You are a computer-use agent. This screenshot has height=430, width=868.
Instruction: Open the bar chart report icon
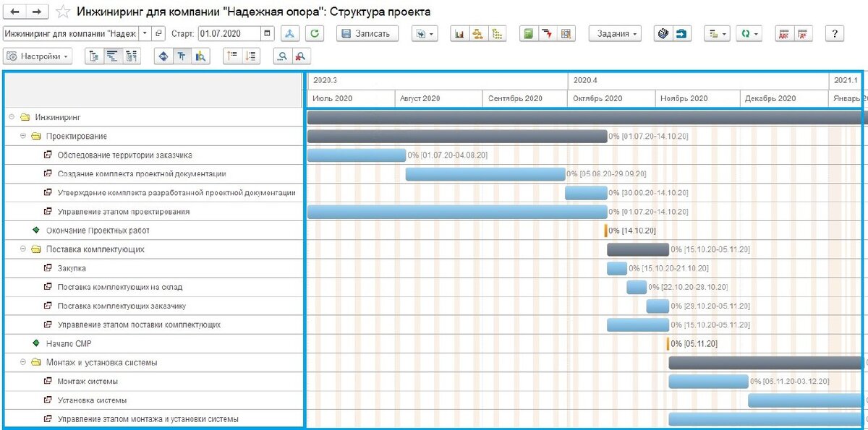[459, 33]
